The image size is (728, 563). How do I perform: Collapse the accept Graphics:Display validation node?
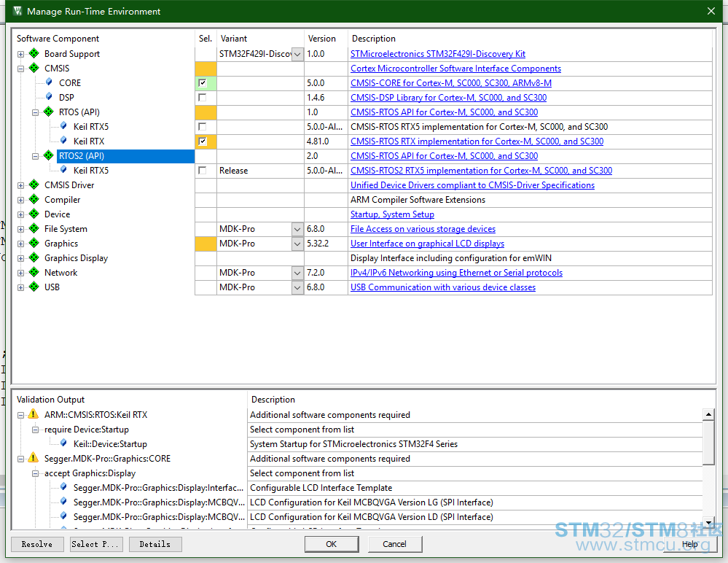pos(35,473)
